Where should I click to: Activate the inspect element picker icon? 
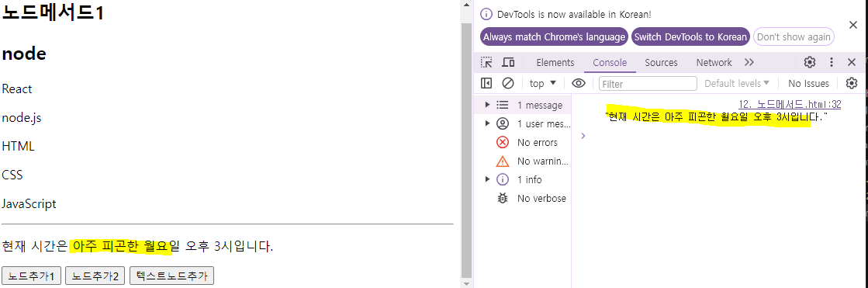click(486, 63)
